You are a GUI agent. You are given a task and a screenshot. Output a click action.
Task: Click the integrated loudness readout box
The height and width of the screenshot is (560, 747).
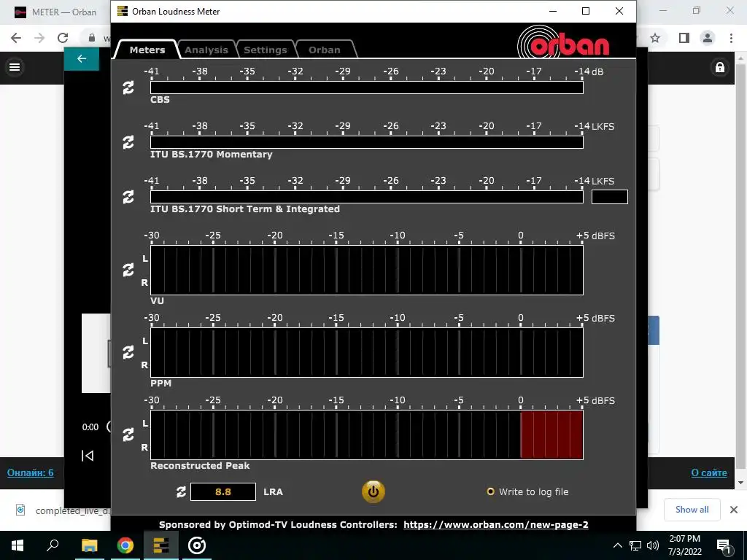(x=610, y=197)
